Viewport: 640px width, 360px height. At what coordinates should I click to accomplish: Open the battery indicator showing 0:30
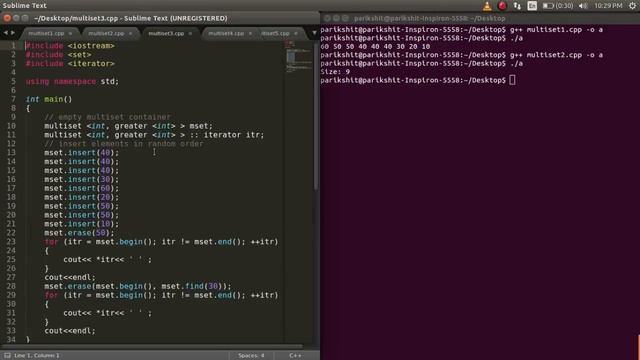[558, 6]
